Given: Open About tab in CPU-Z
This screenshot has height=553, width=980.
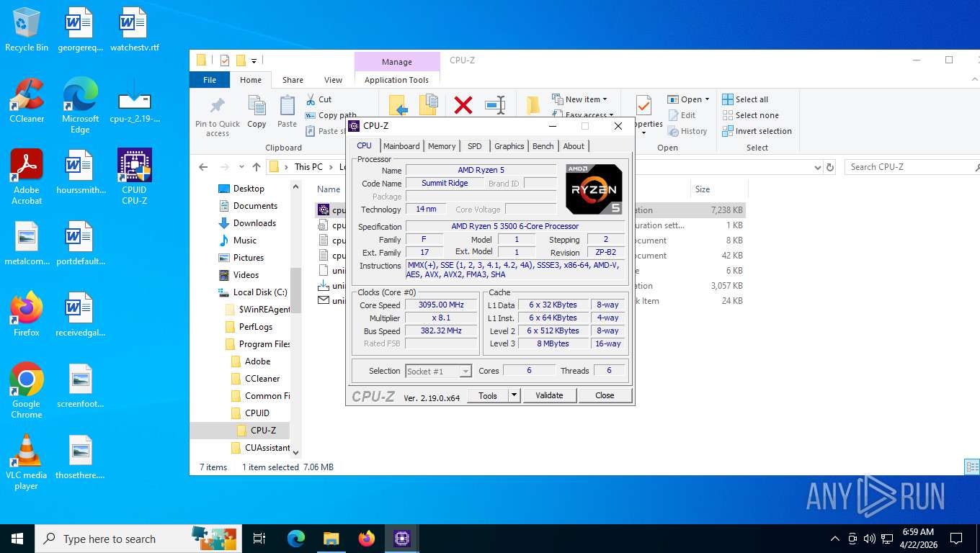Looking at the screenshot, I should (574, 146).
